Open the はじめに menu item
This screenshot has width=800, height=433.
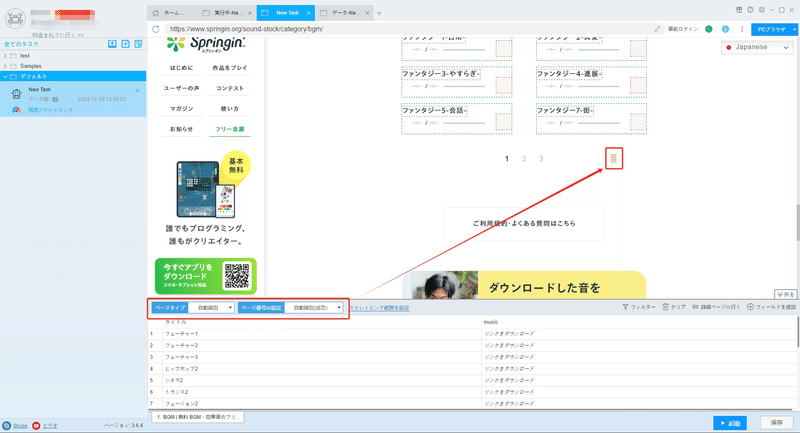point(182,68)
